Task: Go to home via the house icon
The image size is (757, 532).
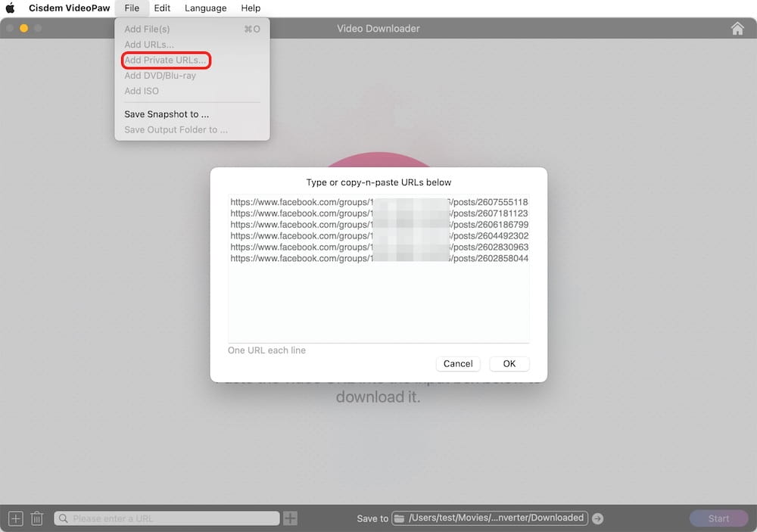Action: (x=737, y=29)
